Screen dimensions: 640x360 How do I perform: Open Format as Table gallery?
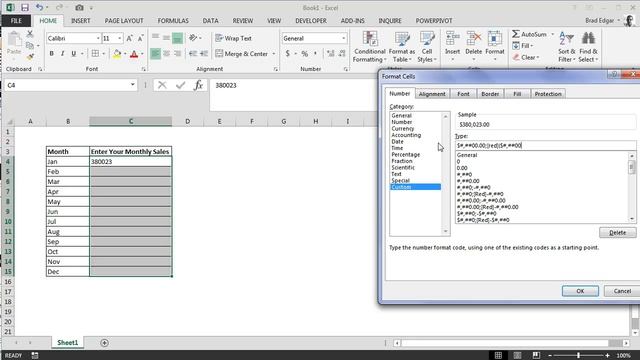pos(402,47)
